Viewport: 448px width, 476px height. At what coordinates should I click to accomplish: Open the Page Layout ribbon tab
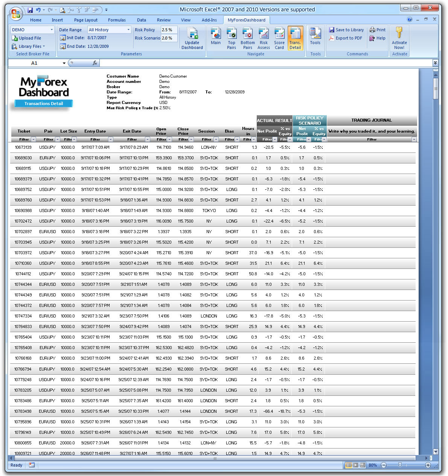pos(86,20)
